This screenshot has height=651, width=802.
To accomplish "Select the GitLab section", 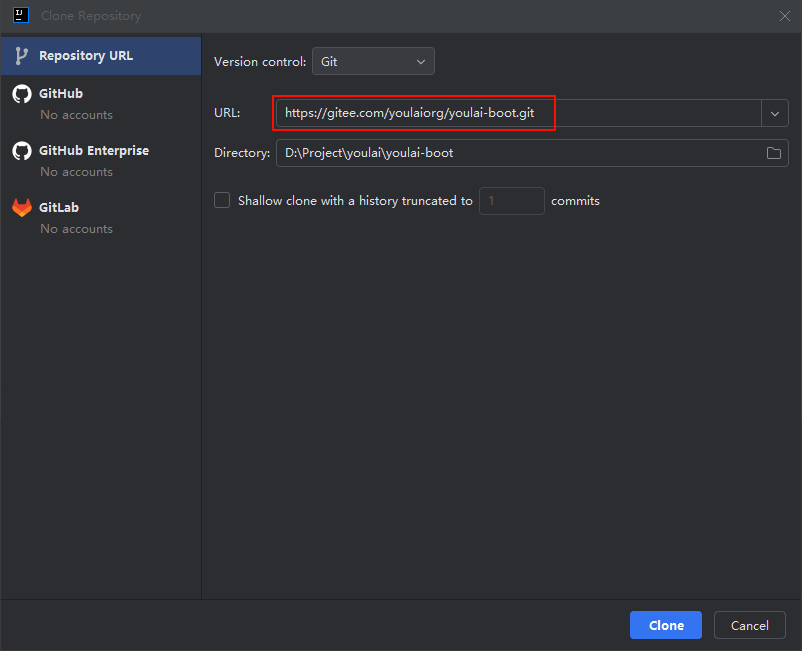I will coord(59,208).
